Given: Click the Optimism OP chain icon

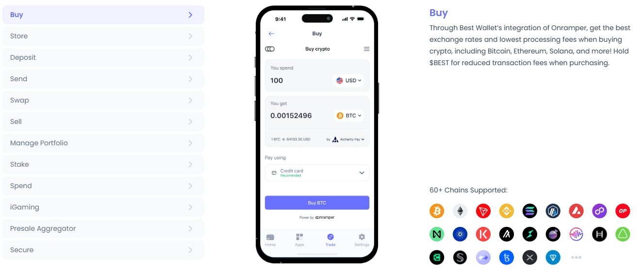Looking at the screenshot, I should coord(623,211).
